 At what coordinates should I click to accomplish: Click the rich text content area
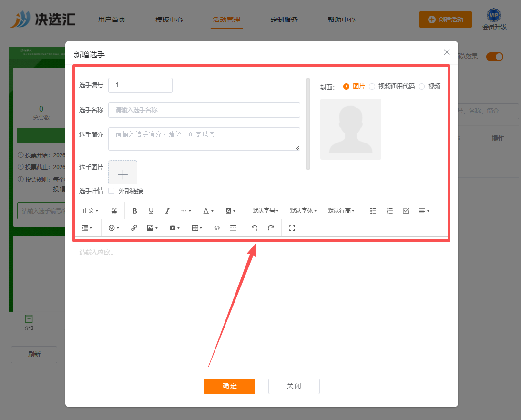262,306
